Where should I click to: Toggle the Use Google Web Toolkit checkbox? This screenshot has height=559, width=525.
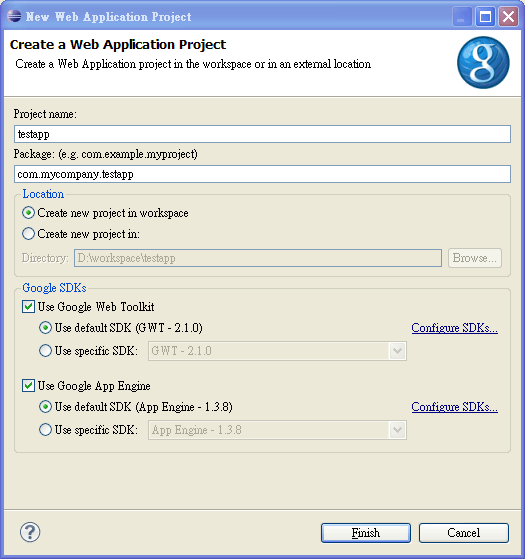tap(88, 307)
